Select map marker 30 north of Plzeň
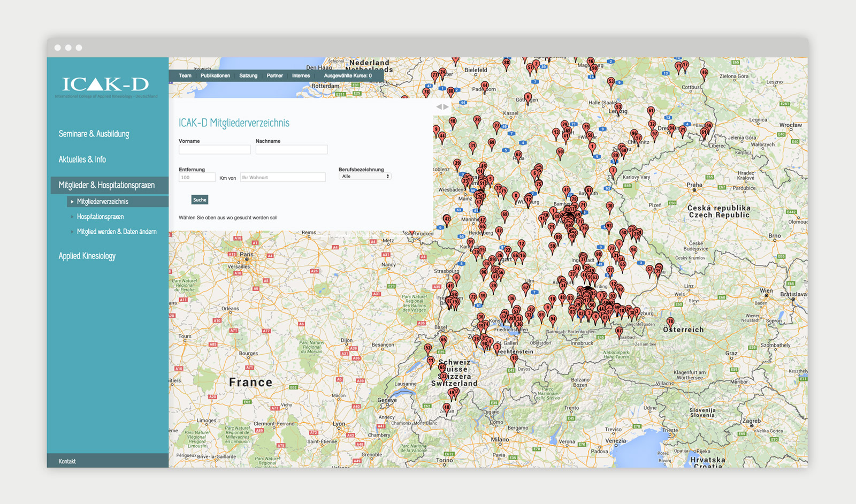Viewport: 856px width, 504px height. click(610, 207)
